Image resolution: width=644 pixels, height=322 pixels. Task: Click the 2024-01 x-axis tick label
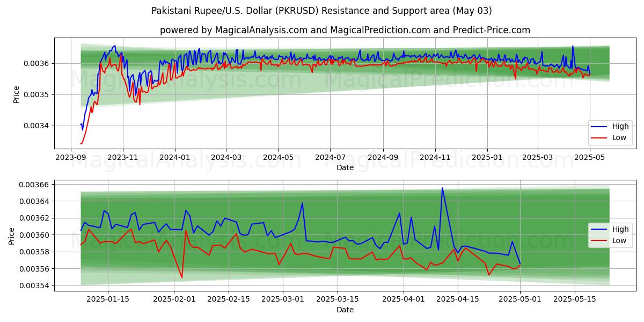tap(175, 157)
